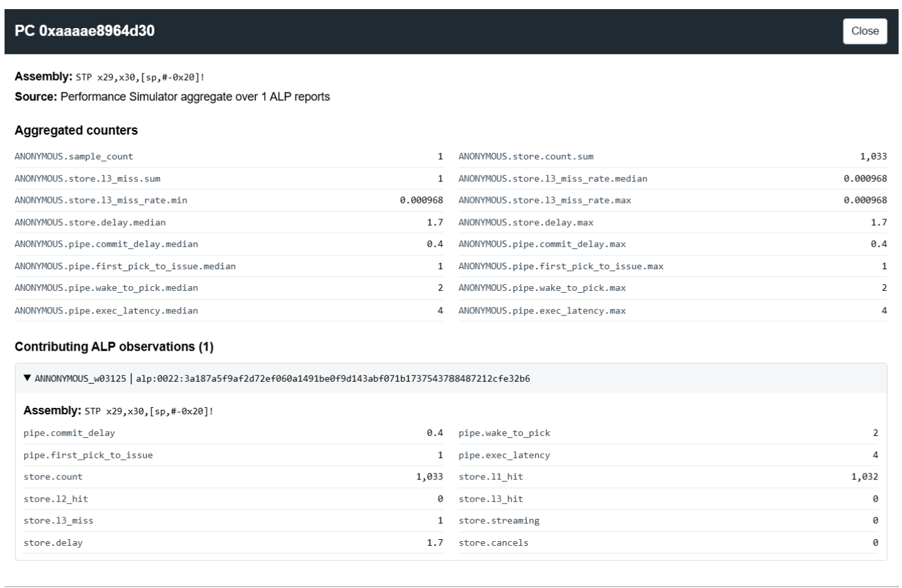Click the store.cancels label
This screenshot has height=588, width=902.
[x=493, y=542]
